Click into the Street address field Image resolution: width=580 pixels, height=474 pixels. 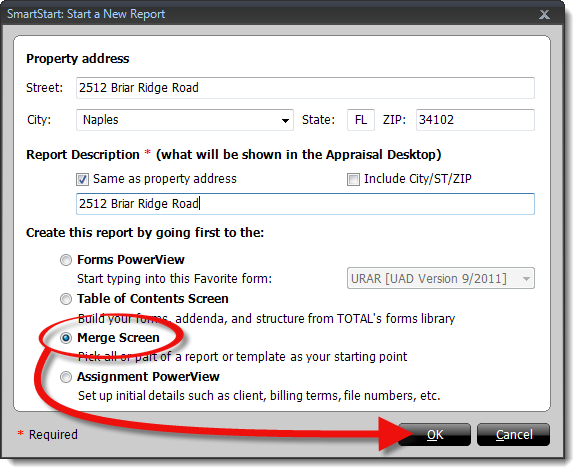[305, 88]
